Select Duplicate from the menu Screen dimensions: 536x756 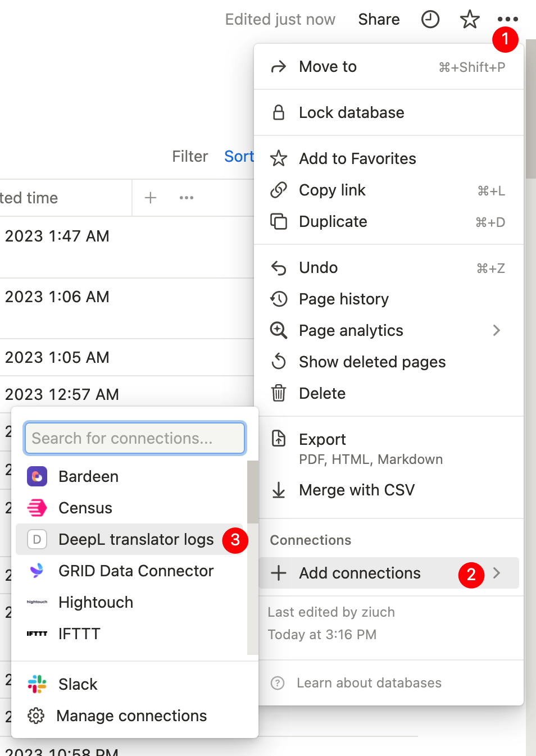point(333,221)
